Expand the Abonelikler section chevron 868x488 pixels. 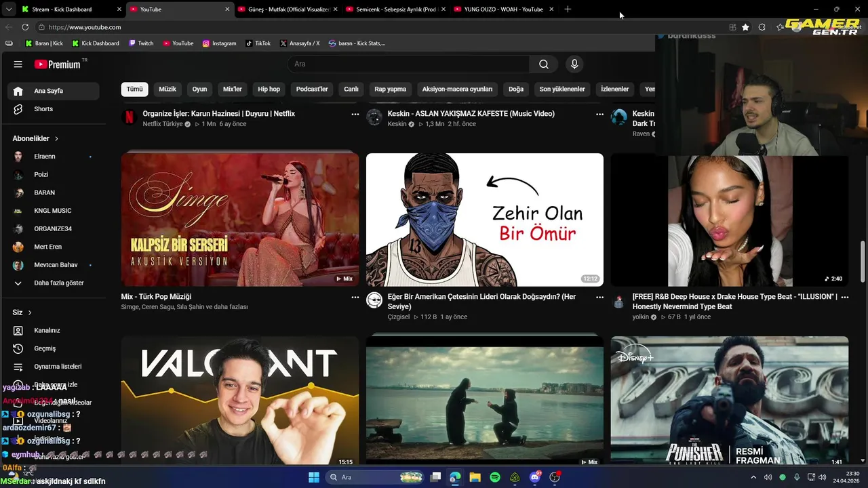[56, 138]
